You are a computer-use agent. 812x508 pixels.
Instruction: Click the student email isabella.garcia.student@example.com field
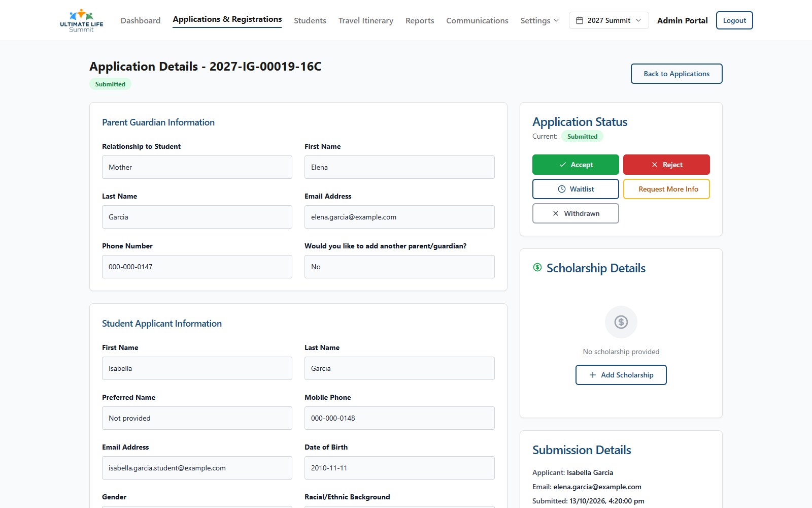pos(197,468)
